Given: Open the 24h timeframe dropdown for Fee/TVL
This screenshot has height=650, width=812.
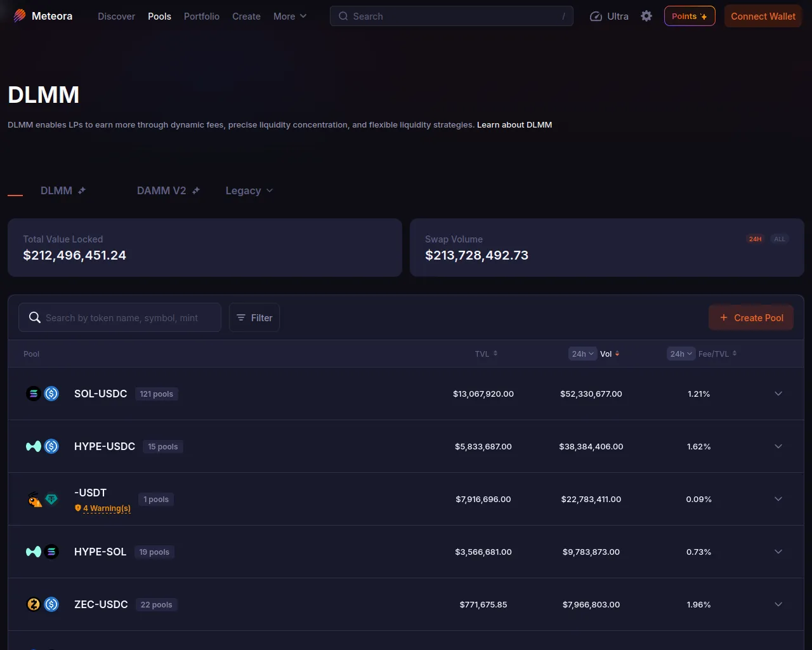Looking at the screenshot, I should coord(681,354).
